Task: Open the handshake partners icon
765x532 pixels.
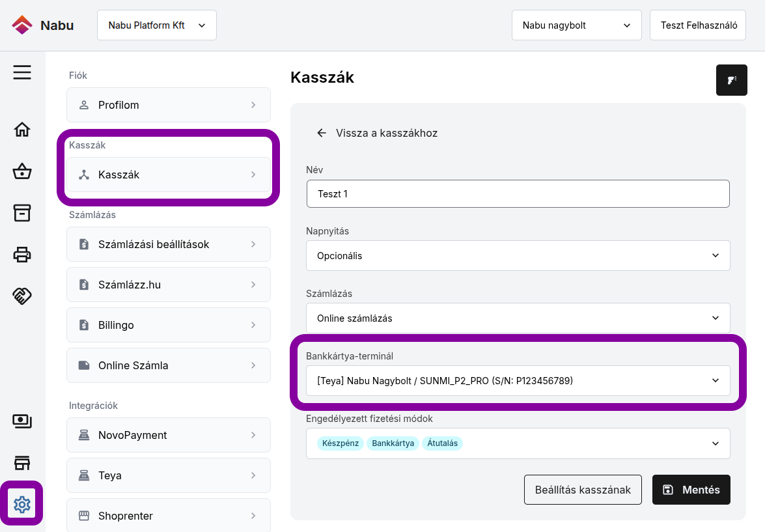Action: click(x=22, y=296)
